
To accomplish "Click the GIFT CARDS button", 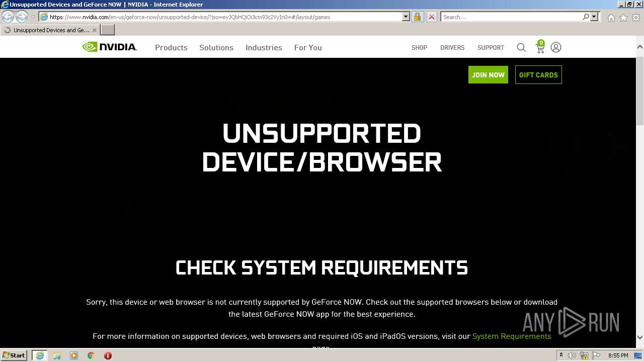I will click(538, 74).
